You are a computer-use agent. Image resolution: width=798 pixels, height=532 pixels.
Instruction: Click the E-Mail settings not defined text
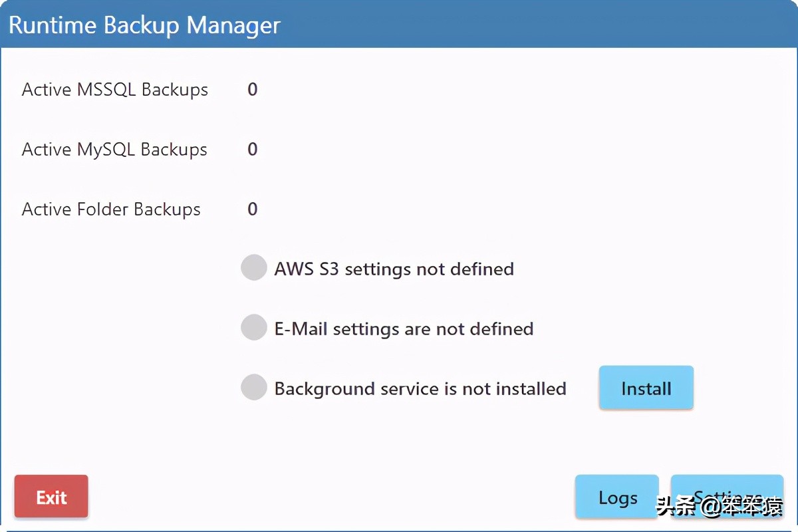(x=404, y=328)
